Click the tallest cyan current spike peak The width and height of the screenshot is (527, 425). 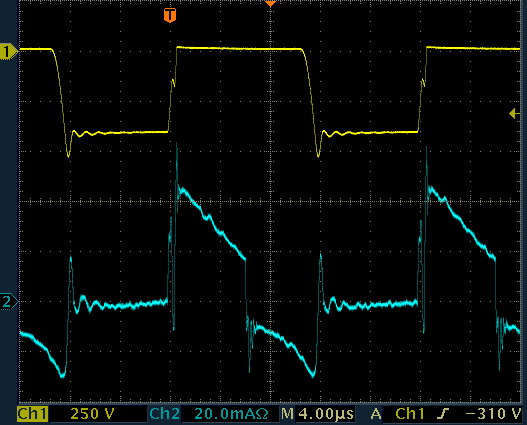[x=177, y=144]
